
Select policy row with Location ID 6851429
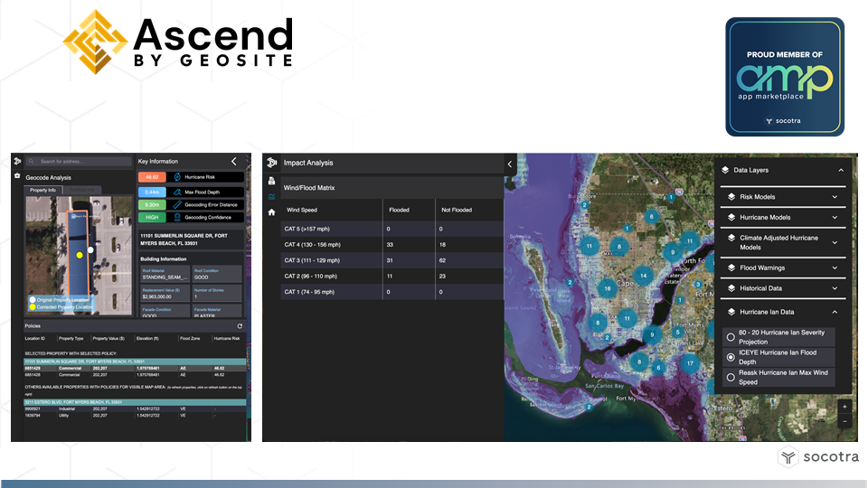click(135, 368)
